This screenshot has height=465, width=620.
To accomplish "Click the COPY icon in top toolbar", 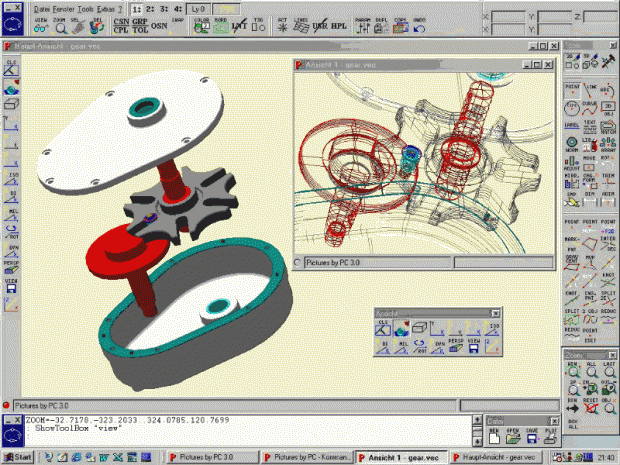I will click(400, 26).
